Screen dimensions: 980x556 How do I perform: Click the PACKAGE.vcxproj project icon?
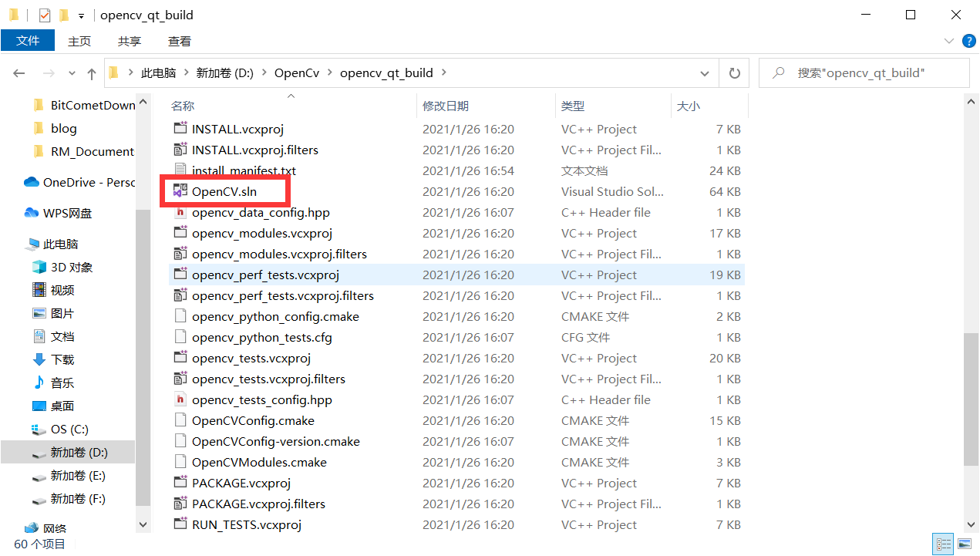tap(180, 483)
